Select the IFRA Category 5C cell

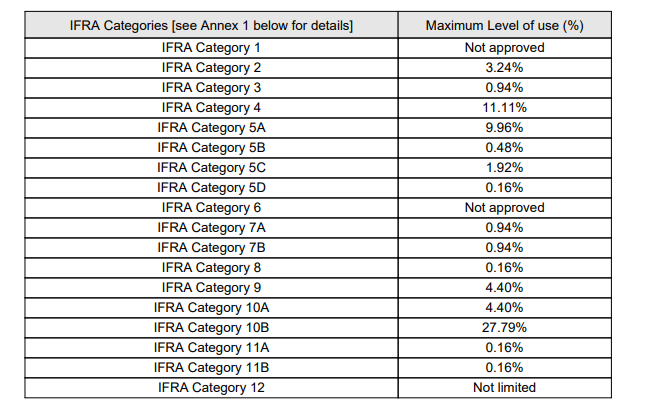point(210,168)
